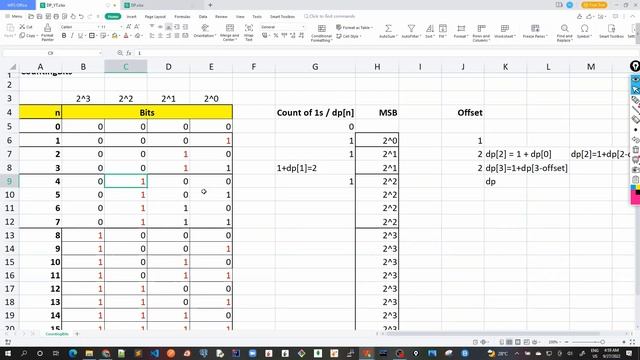The width and height of the screenshot is (640, 360).
Task: Open Conditional Formatting
Action: pyautogui.click(x=322, y=32)
